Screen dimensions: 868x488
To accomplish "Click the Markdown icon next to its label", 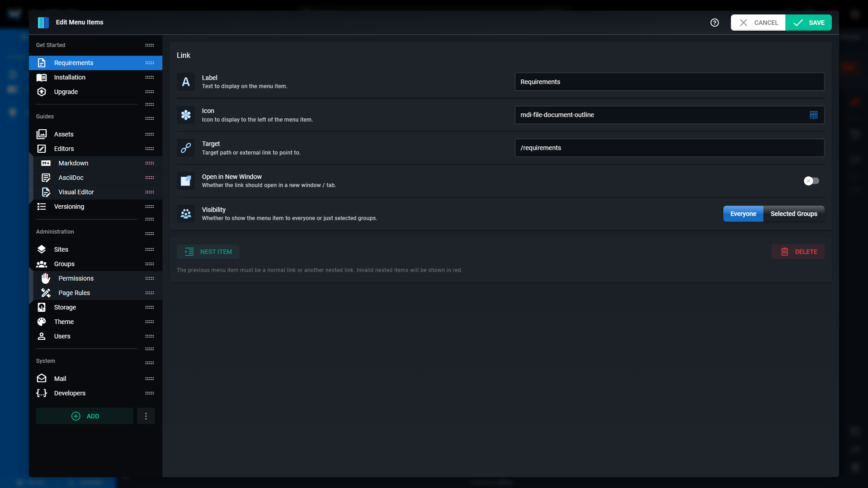I will tap(46, 163).
